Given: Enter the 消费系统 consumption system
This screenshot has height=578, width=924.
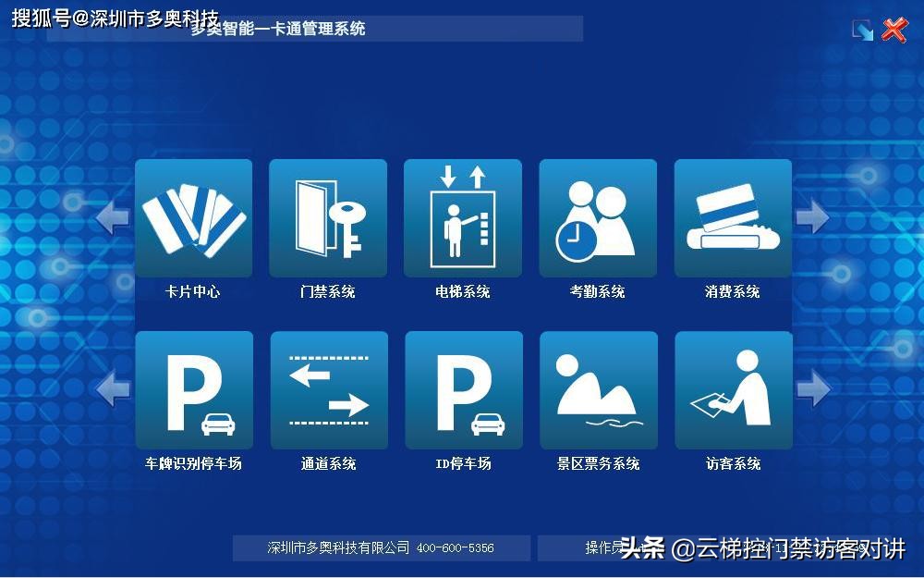Looking at the screenshot, I should coord(733,218).
